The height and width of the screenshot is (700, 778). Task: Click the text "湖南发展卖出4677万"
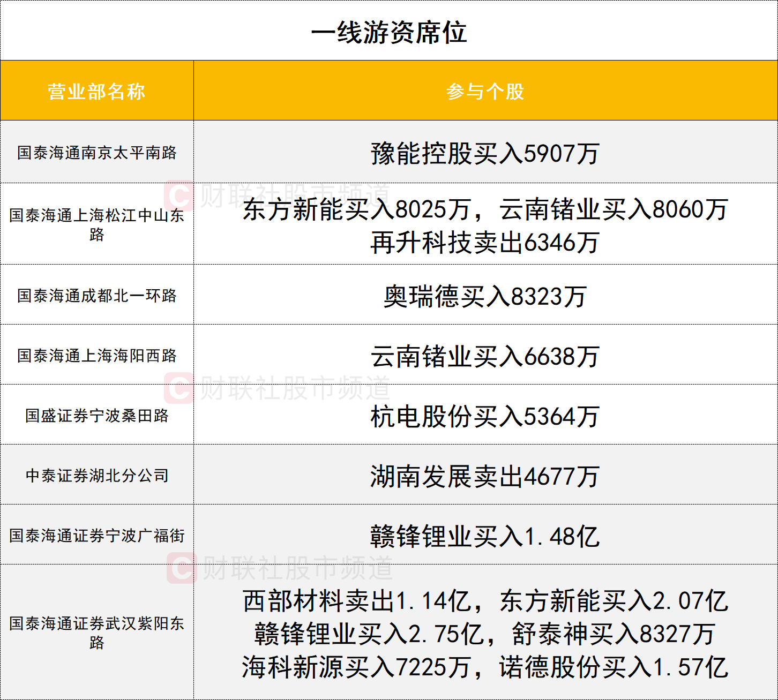pyautogui.click(x=485, y=476)
